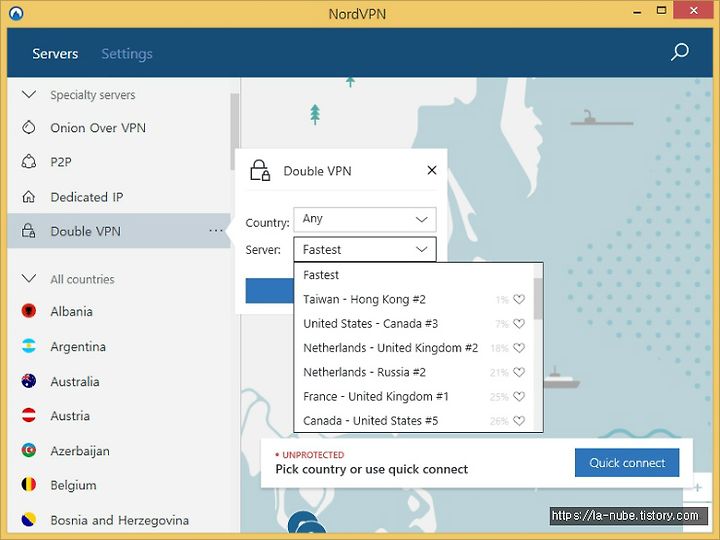This screenshot has height=540, width=720.
Task: Open the Country dropdown set to Any
Action: click(365, 219)
